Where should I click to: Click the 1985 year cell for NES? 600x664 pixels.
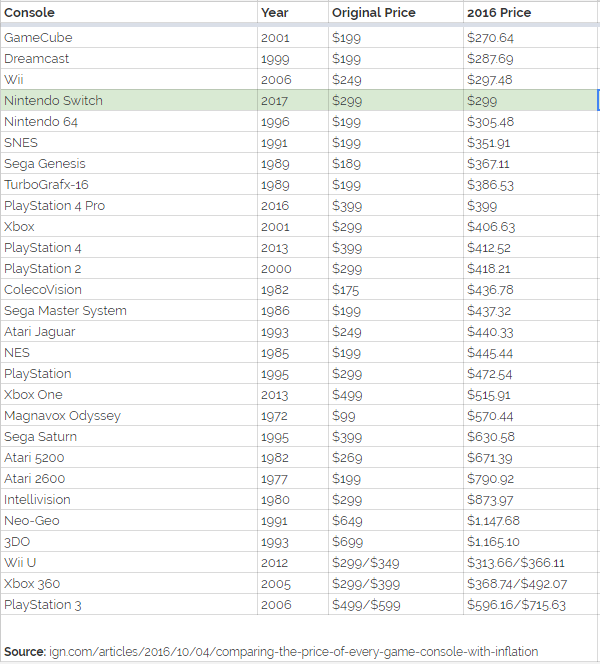pos(293,353)
